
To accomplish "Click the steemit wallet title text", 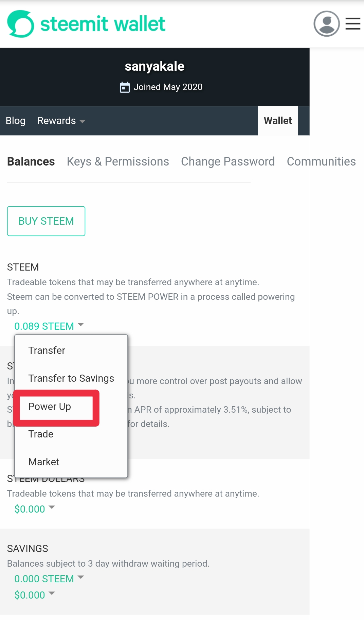I will (103, 24).
